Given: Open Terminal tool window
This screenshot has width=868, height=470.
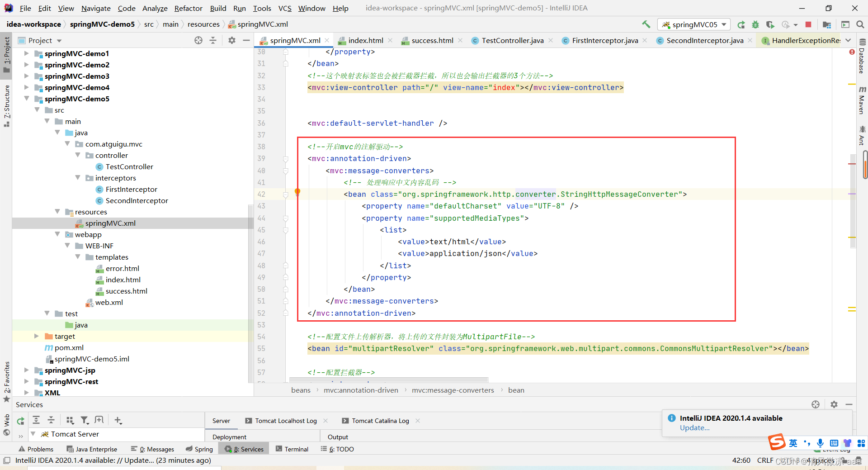Looking at the screenshot, I should 292,449.
